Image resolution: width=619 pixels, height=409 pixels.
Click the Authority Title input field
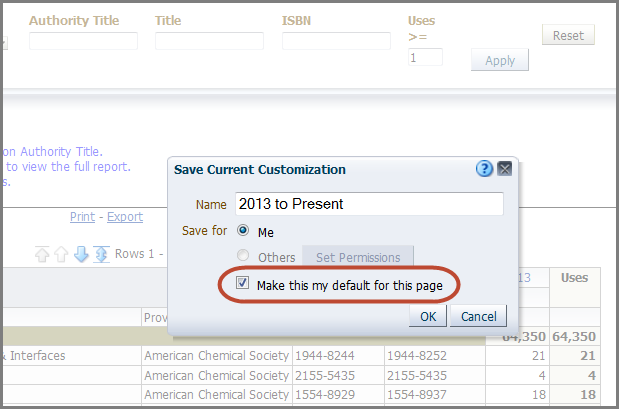click(83, 41)
